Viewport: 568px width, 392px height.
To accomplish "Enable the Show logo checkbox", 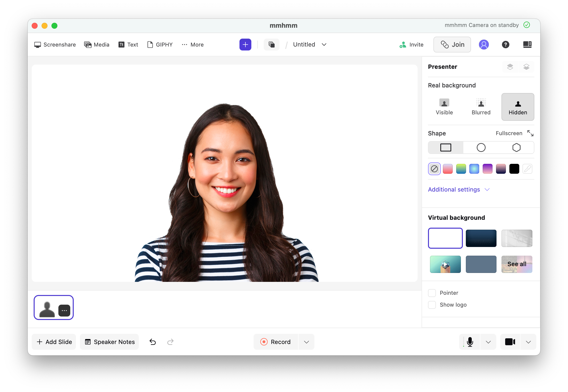I will (432, 305).
